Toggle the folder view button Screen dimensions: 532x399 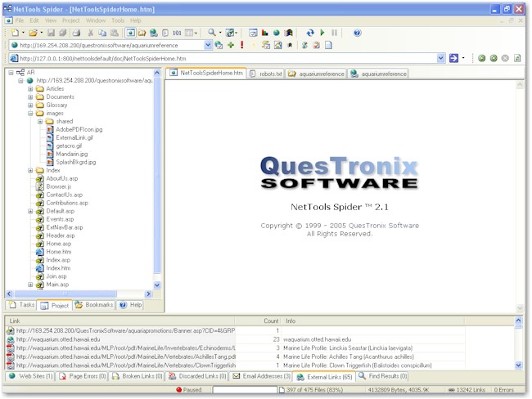pos(142,33)
